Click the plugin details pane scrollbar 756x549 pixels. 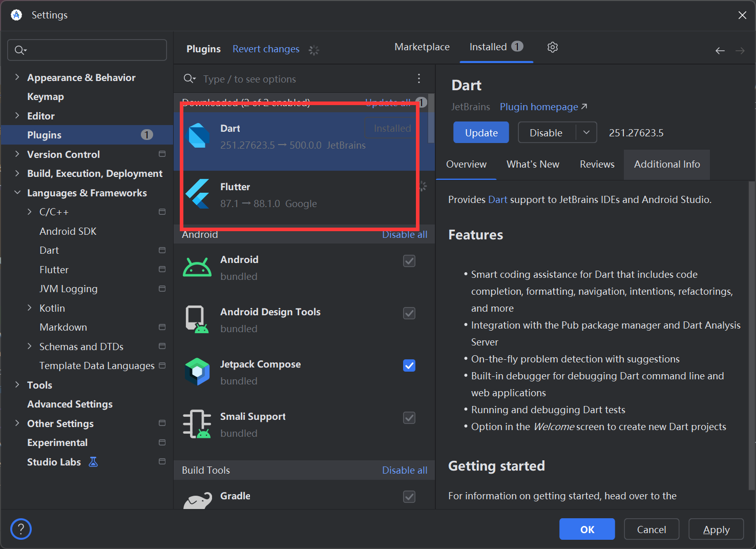pyautogui.click(x=751, y=336)
